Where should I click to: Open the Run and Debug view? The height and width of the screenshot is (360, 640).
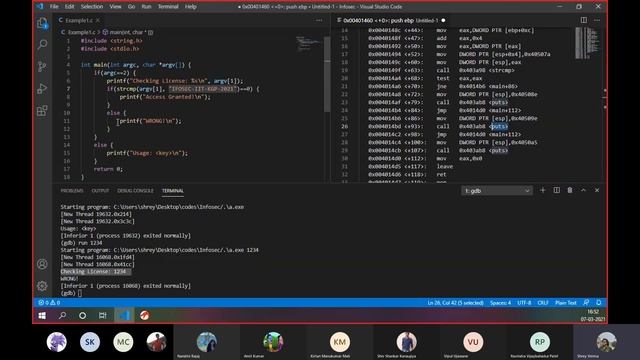(42, 89)
